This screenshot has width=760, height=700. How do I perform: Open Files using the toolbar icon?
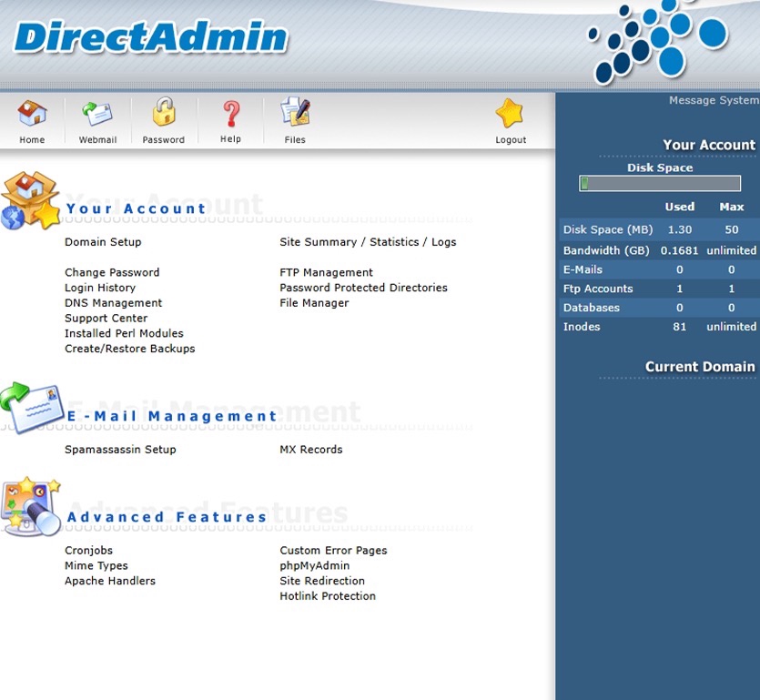[x=294, y=118]
